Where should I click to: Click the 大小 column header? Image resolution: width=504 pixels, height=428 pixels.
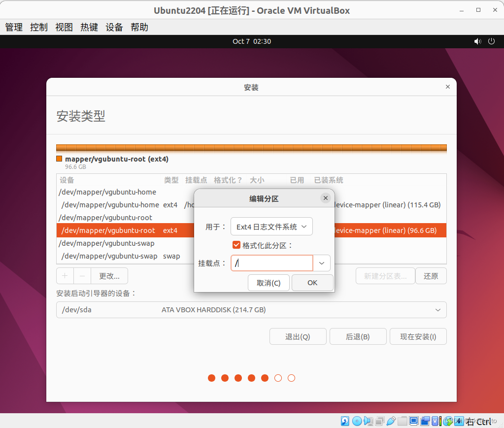click(x=257, y=180)
